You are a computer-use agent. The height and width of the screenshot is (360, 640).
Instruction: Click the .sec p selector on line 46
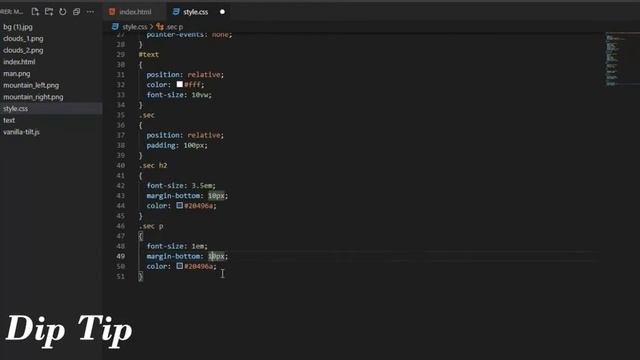coord(151,226)
